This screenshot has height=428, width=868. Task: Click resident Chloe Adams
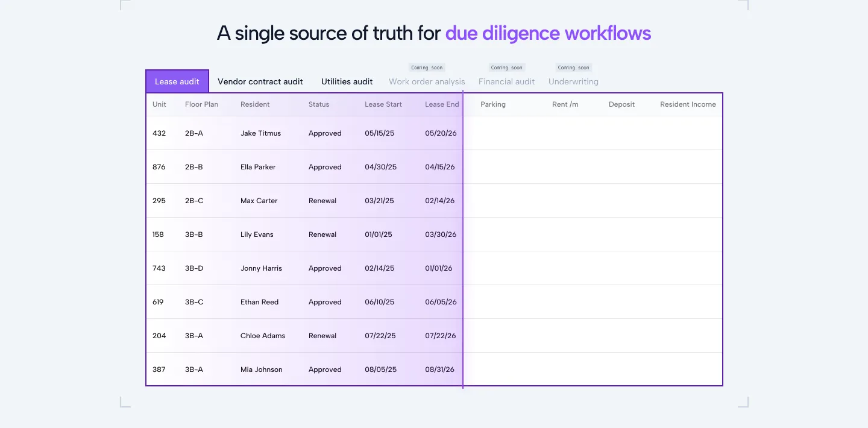pos(263,336)
